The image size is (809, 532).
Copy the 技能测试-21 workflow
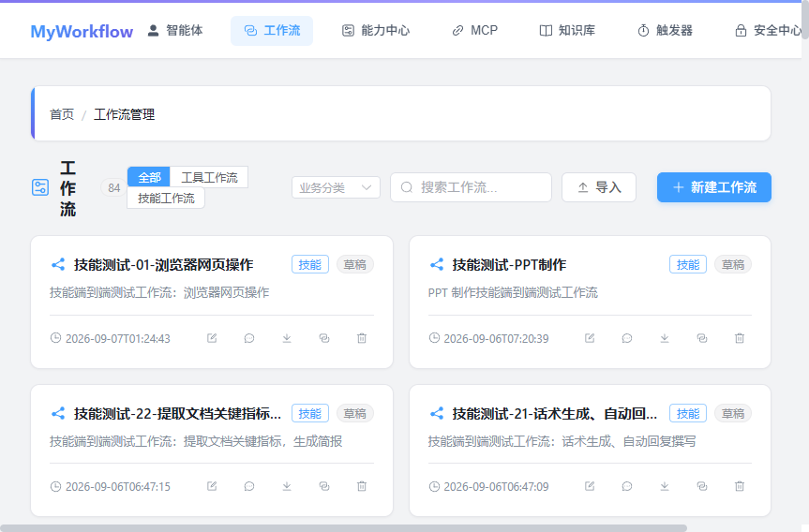[702, 486]
